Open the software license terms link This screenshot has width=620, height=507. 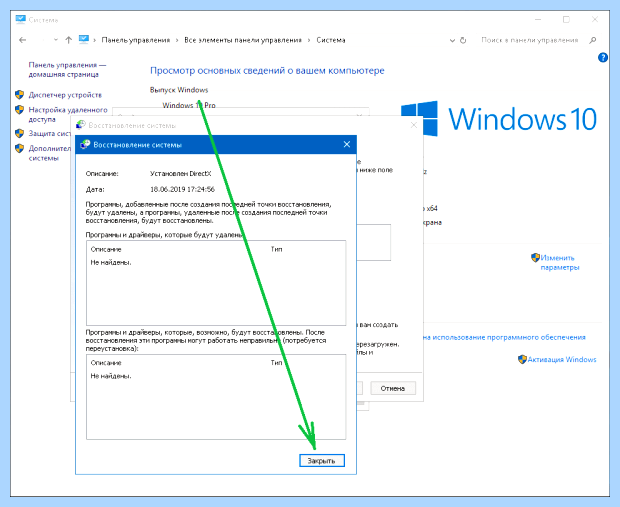point(504,337)
